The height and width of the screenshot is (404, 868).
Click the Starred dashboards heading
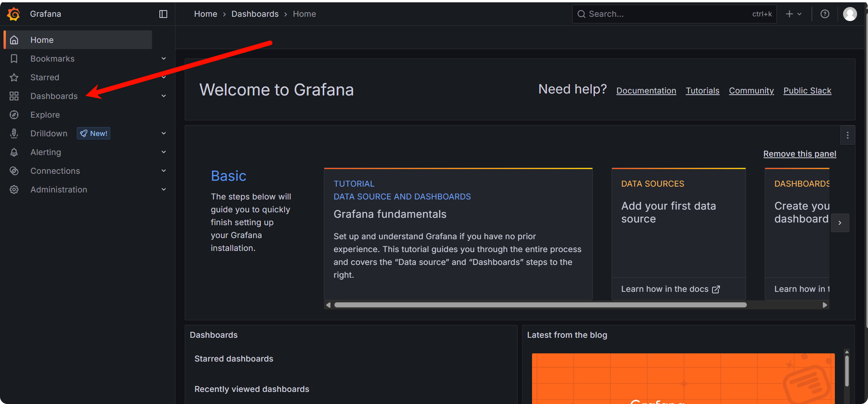[233, 359]
